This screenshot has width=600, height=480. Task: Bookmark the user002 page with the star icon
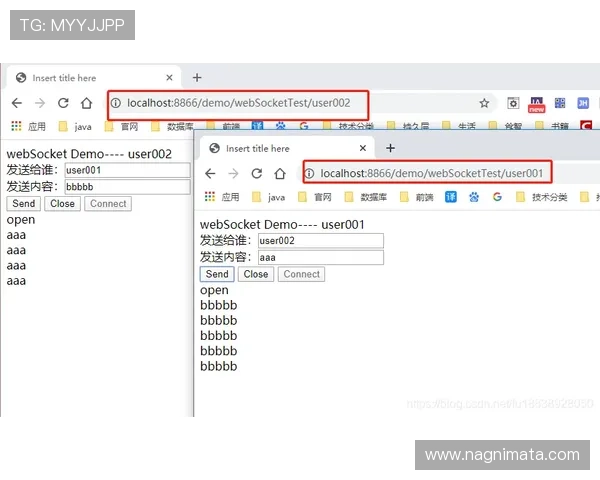[x=484, y=103]
